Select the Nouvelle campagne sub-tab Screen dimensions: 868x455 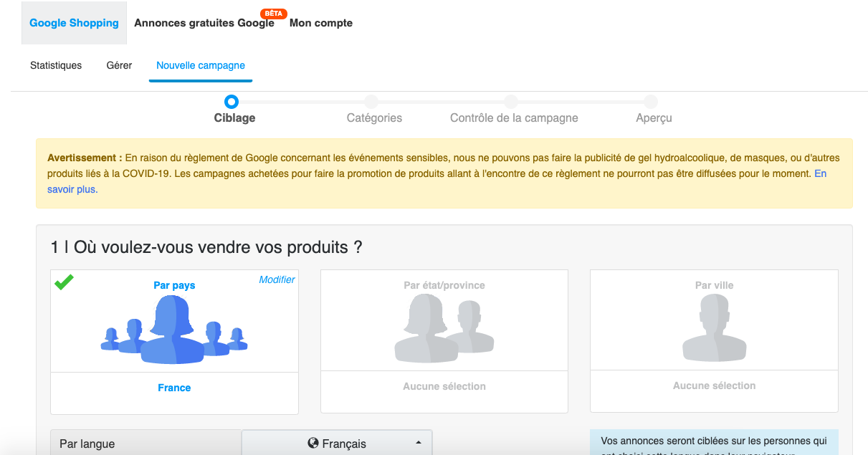(x=201, y=65)
